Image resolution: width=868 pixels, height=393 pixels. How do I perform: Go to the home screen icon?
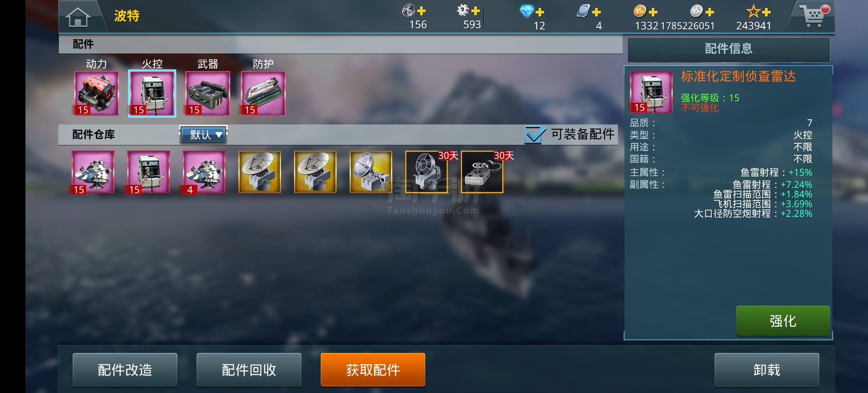pos(78,17)
